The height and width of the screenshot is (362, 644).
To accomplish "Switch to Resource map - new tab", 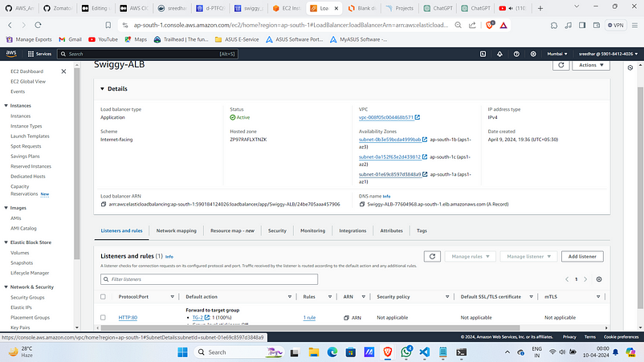I will point(232,230).
